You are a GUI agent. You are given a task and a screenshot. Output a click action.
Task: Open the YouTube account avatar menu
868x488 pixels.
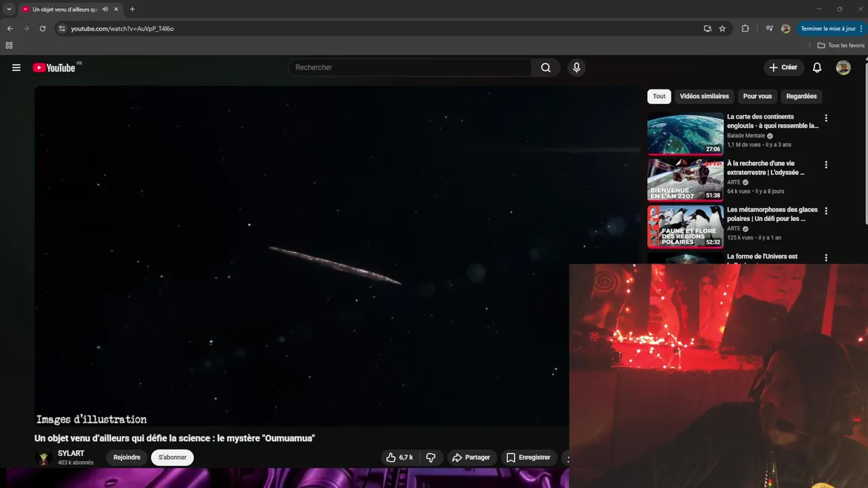pos(843,68)
